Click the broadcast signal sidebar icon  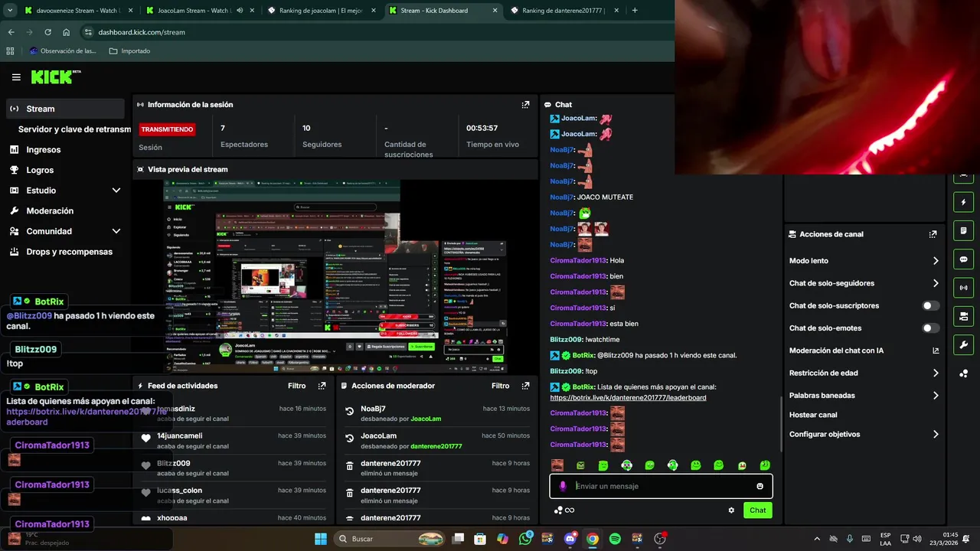pyautogui.click(x=963, y=288)
